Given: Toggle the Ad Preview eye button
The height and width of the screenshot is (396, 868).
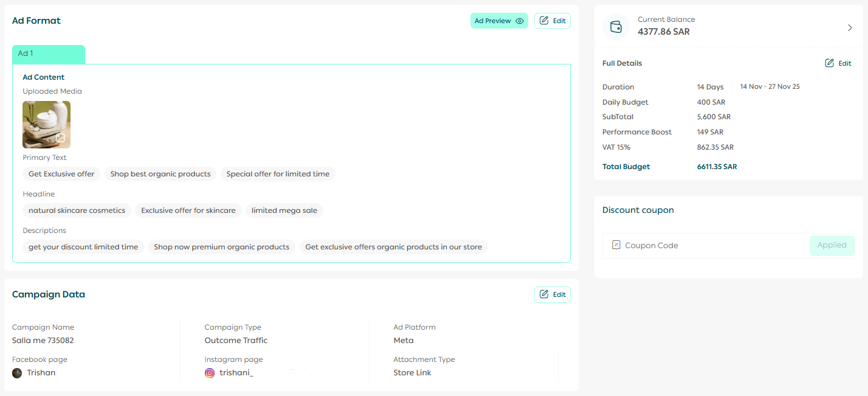Looking at the screenshot, I should (499, 21).
